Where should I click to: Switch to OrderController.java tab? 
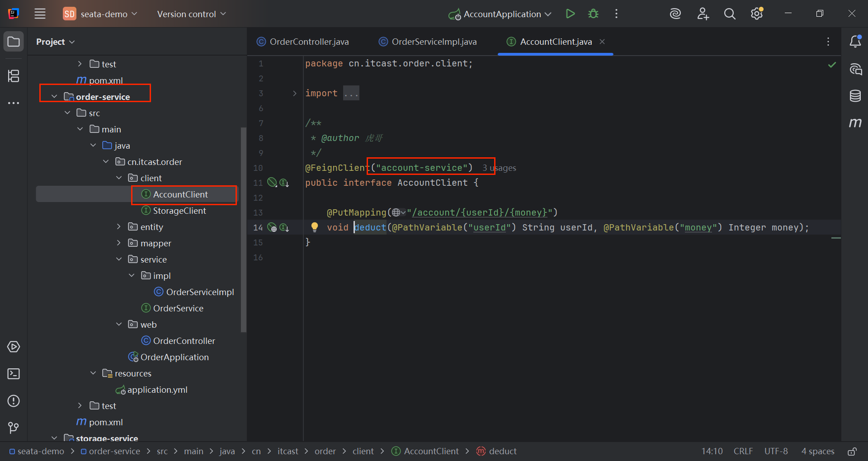point(303,42)
